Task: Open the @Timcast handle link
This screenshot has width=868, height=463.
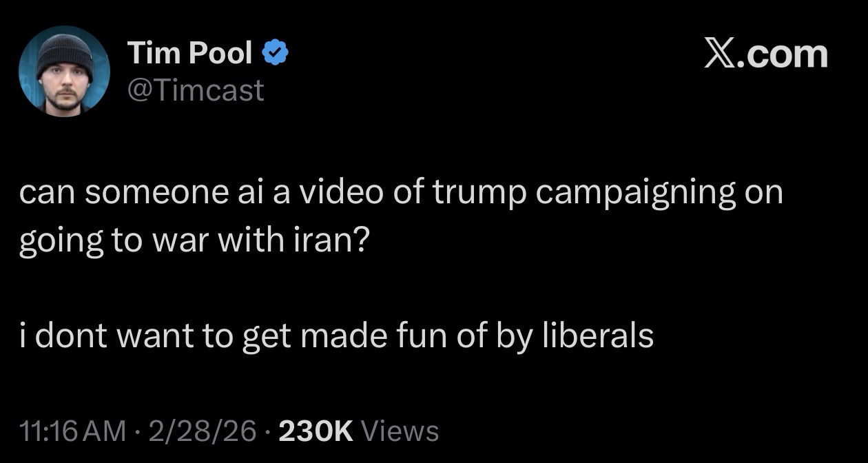Action: tap(196, 90)
